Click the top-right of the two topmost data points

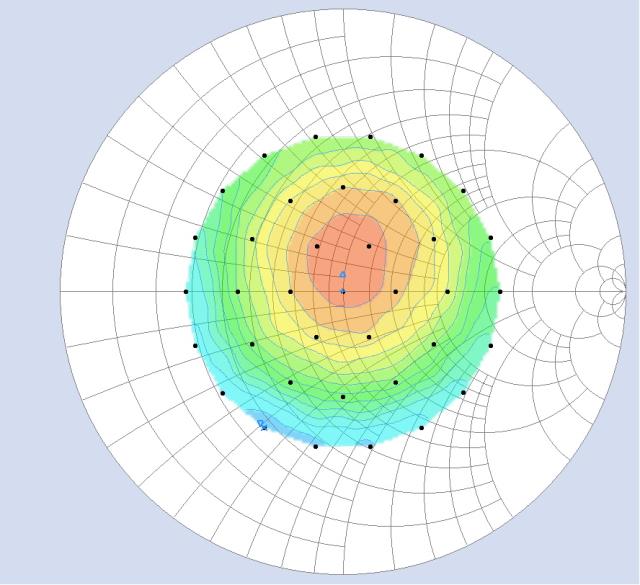tap(370, 136)
